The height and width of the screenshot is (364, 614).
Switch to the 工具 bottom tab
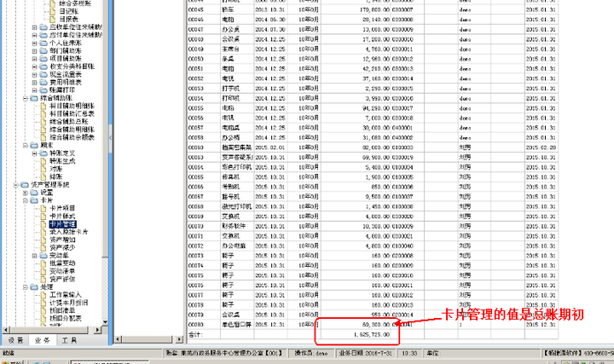(x=69, y=340)
